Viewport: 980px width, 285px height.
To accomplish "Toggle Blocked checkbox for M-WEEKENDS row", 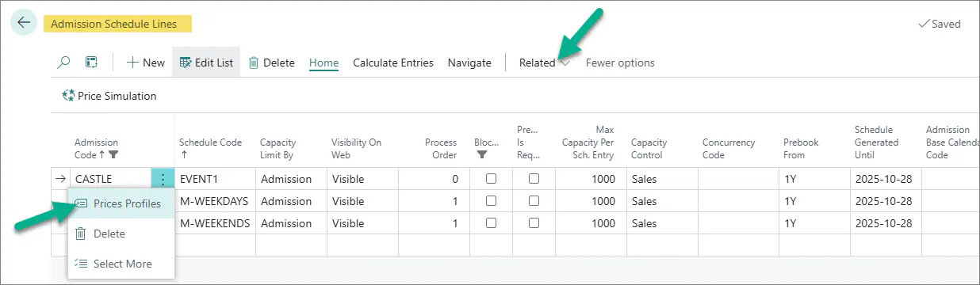I will coord(491,223).
